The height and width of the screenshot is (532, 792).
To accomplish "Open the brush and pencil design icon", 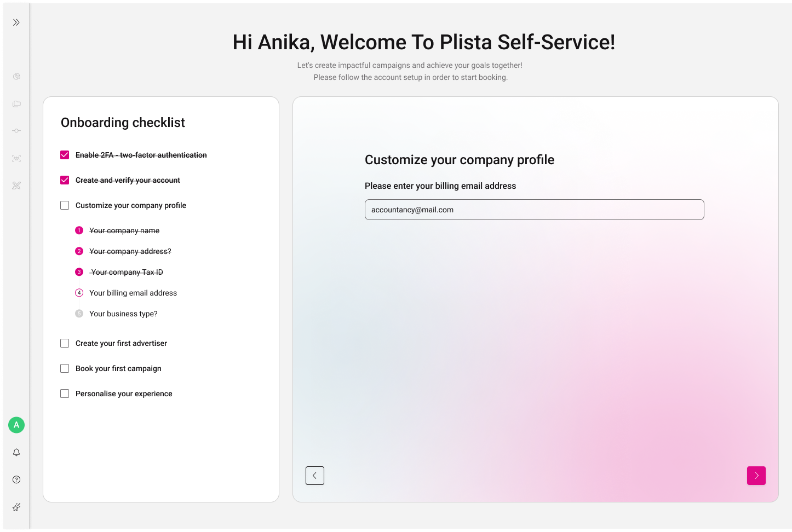I will tap(16, 186).
